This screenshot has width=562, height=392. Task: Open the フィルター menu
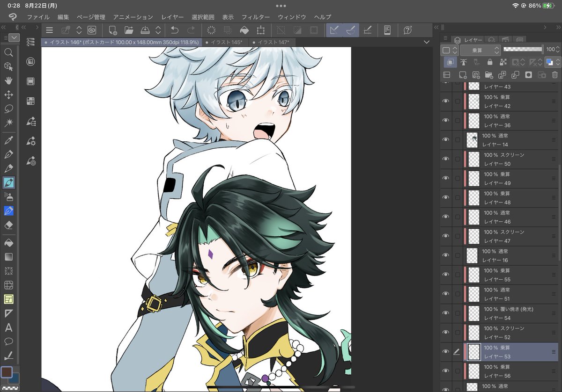(255, 17)
